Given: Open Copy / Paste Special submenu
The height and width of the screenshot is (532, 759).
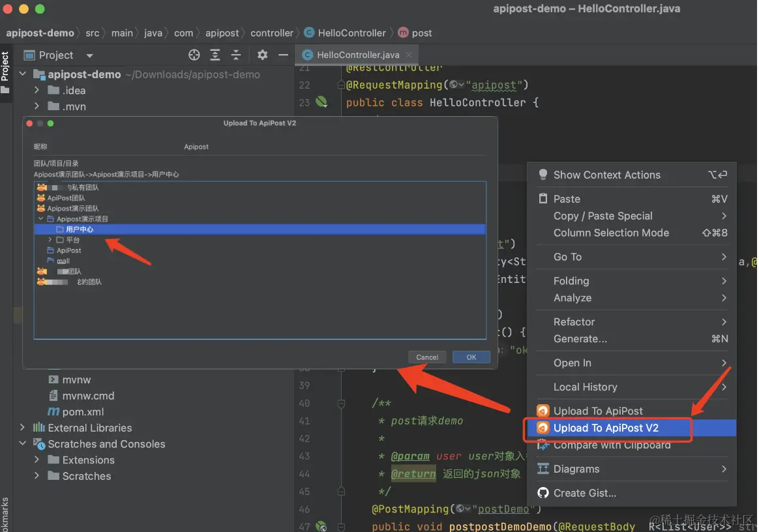Looking at the screenshot, I should click(632, 216).
